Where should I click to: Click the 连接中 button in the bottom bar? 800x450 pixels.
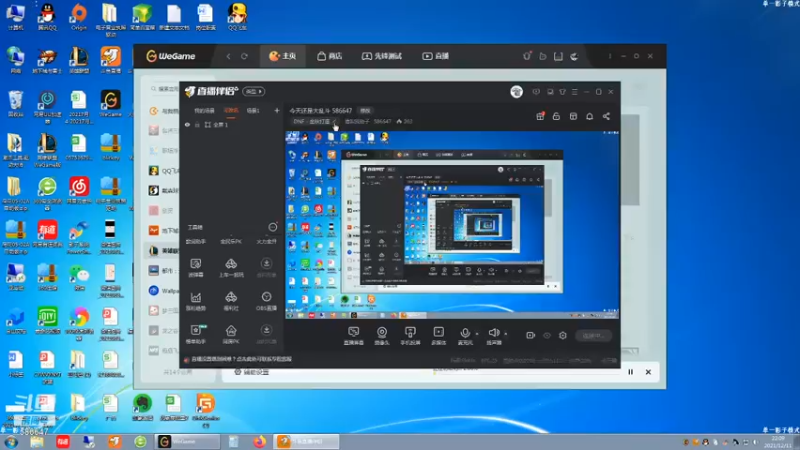tap(593, 335)
